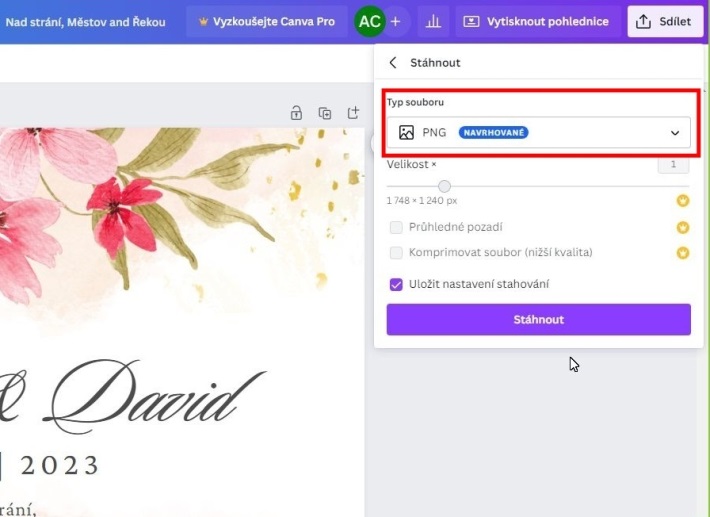
Task: Click Vyzkoušejte Canva Pro button
Action: click(267, 21)
